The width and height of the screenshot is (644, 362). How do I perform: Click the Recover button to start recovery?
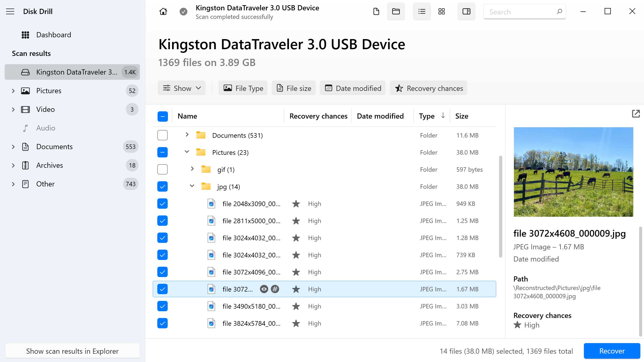click(612, 351)
